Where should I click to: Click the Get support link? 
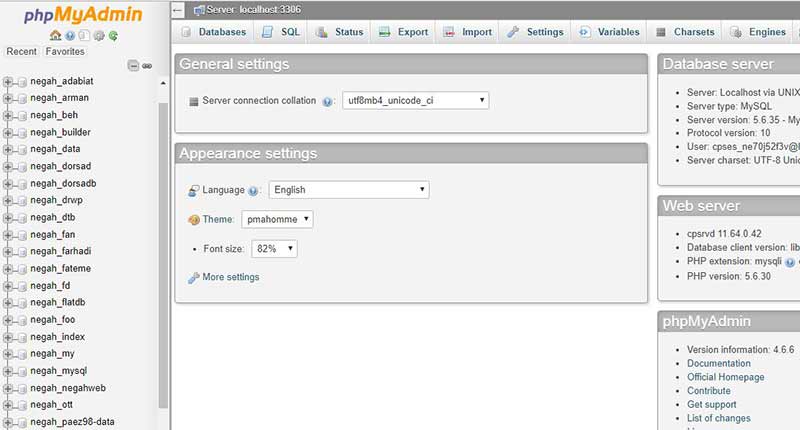click(x=711, y=404)
